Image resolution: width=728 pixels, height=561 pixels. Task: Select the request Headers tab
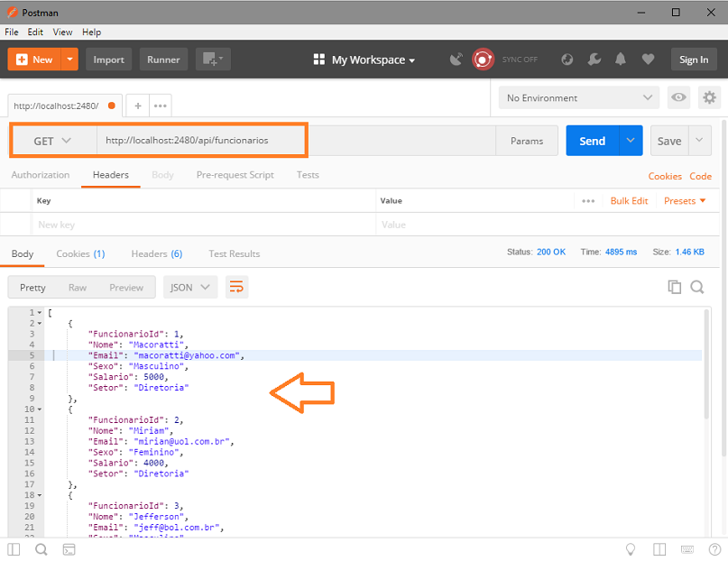click(110, 175)
